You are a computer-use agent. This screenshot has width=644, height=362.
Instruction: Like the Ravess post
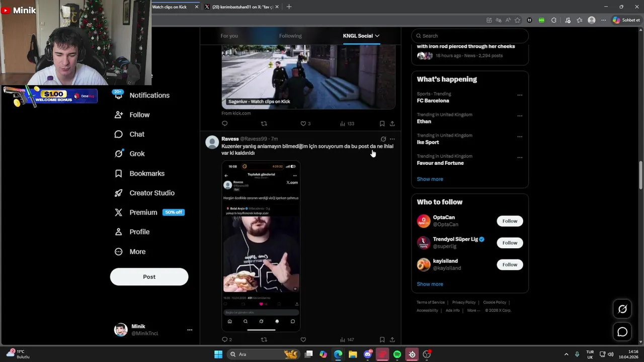tap(303, 340)
